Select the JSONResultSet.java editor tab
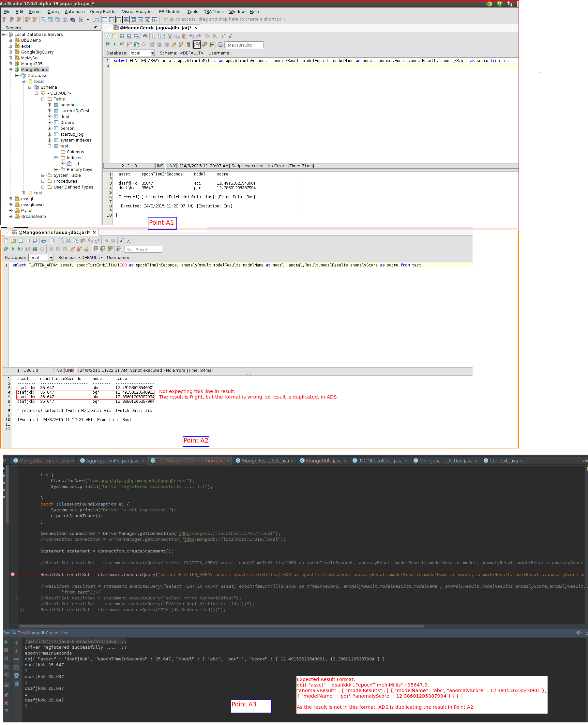 click(x=380, y=461)
